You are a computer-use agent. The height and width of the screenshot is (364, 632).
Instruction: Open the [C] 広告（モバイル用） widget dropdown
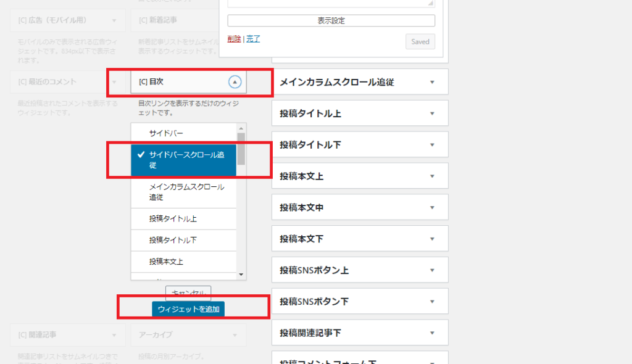(114, 20)
